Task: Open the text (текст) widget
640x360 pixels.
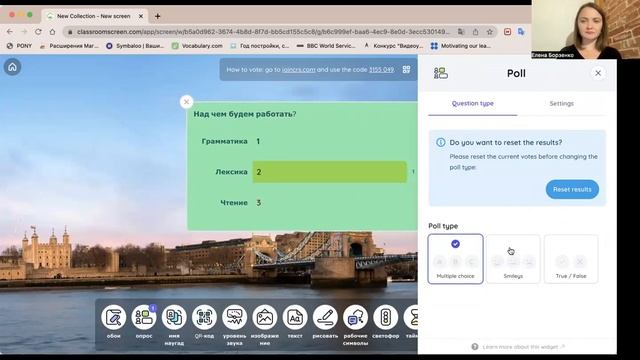Action: (295, 317)
